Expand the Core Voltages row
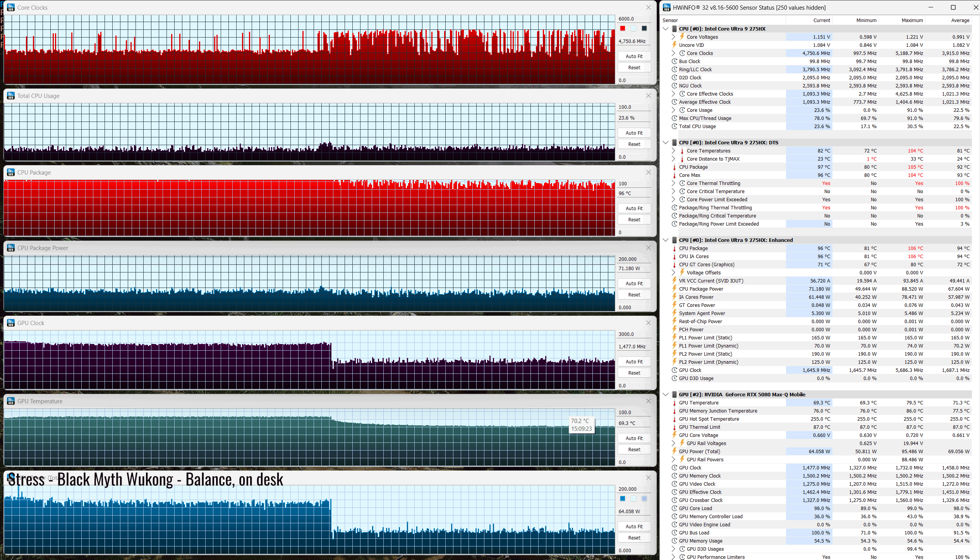The image size is (980, 560). pos(673,37)
